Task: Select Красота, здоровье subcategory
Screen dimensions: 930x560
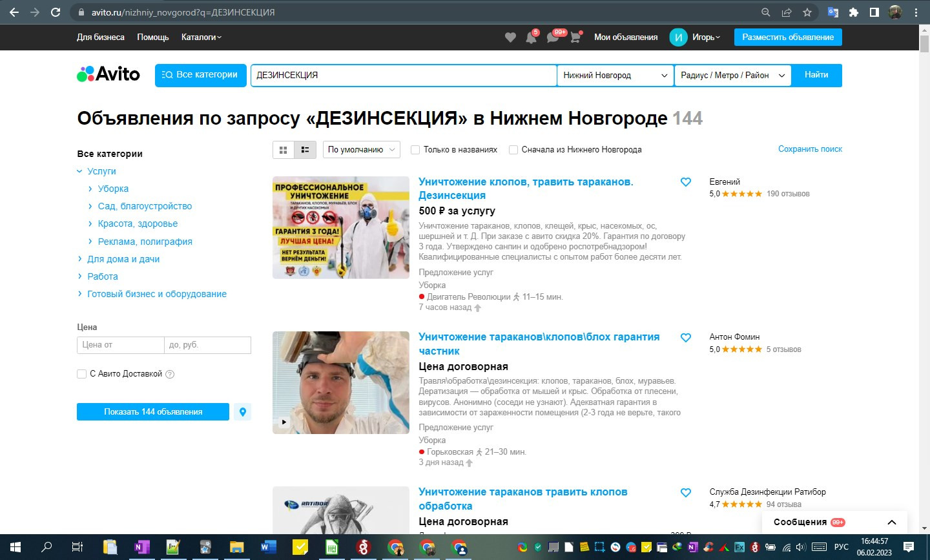Action: click(x=138, y=223)
